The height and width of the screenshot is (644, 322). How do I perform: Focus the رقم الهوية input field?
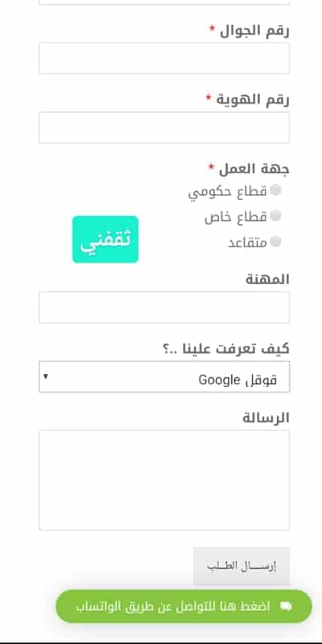coord(164,127)
